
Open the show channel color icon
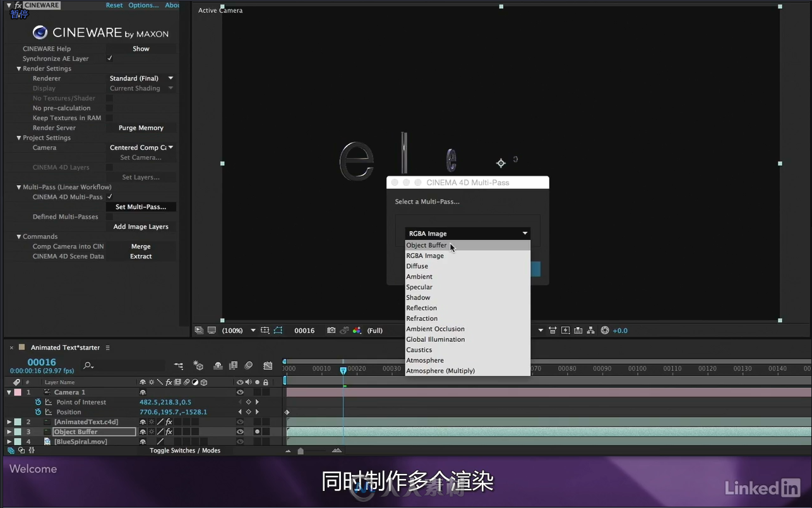click(x=357, y=330)
